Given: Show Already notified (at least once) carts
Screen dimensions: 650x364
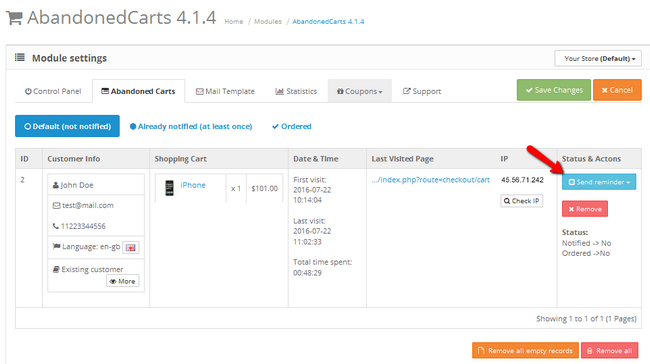Looking at the screenshot, I should 191,126.
